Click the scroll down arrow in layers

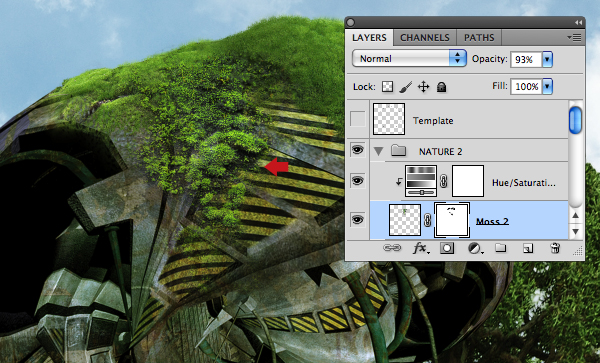(575, 231)
